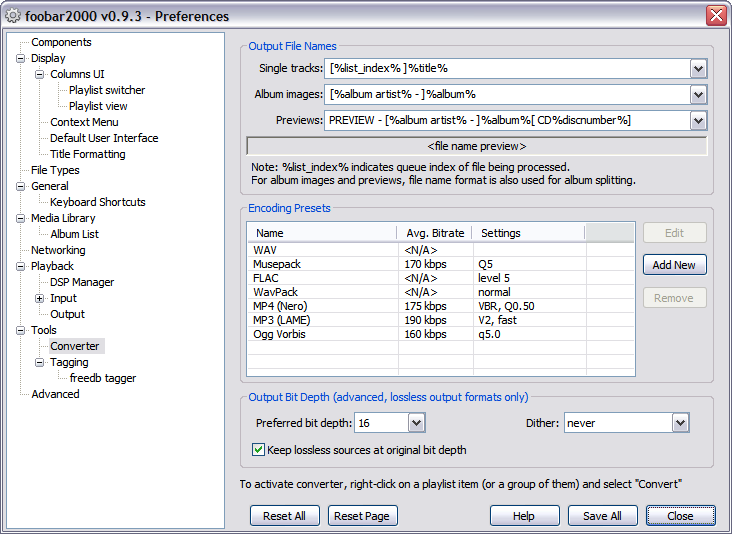This screenshot has height=534, width=732.
Task: Open the Columns UI preferences page
Action: point(77,74)
